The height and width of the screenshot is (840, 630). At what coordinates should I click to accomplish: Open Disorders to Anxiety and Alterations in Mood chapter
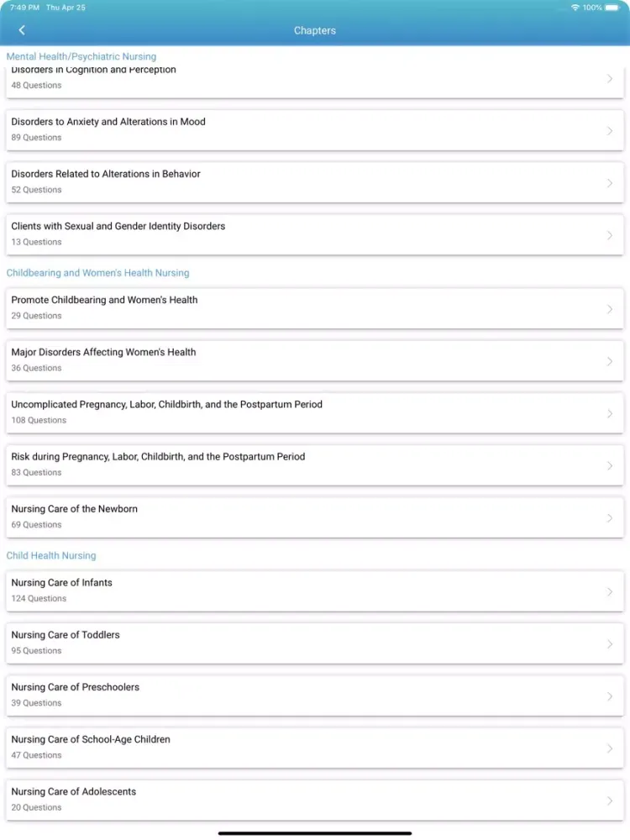pos(315,130)
